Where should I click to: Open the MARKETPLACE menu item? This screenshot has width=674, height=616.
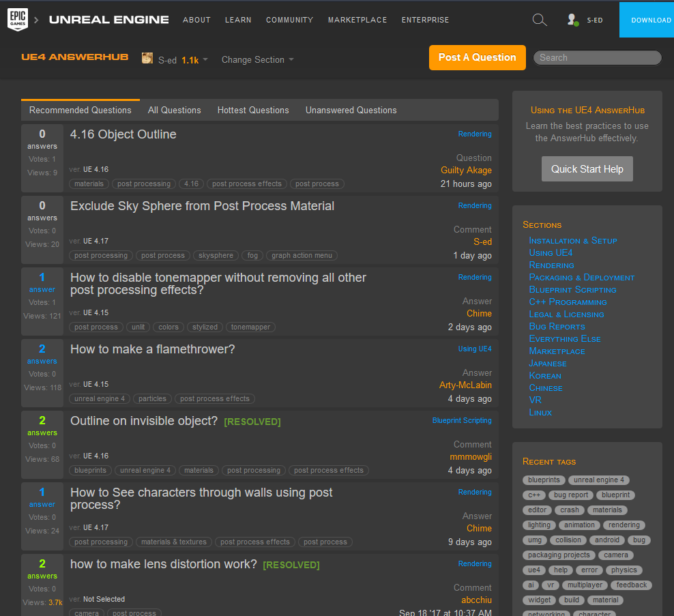point(357,20)
